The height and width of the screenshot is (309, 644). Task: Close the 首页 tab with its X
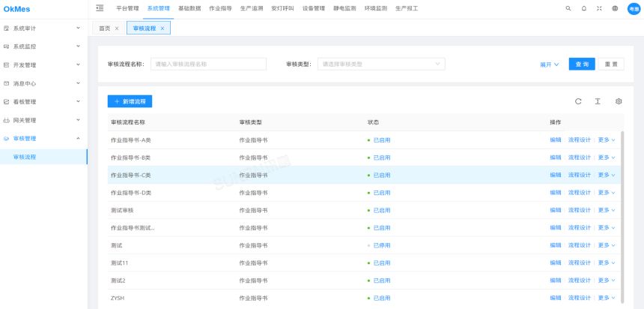point(117,28)
